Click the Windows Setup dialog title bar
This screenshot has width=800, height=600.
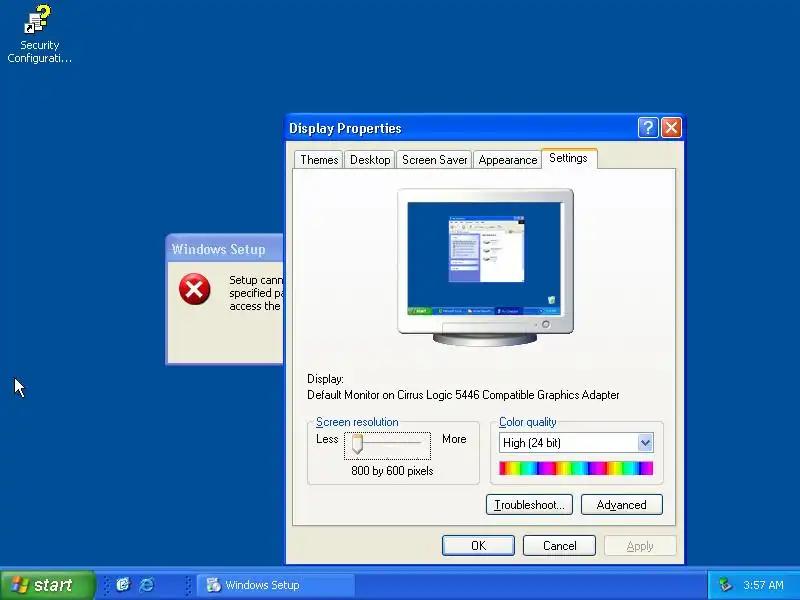224,249
